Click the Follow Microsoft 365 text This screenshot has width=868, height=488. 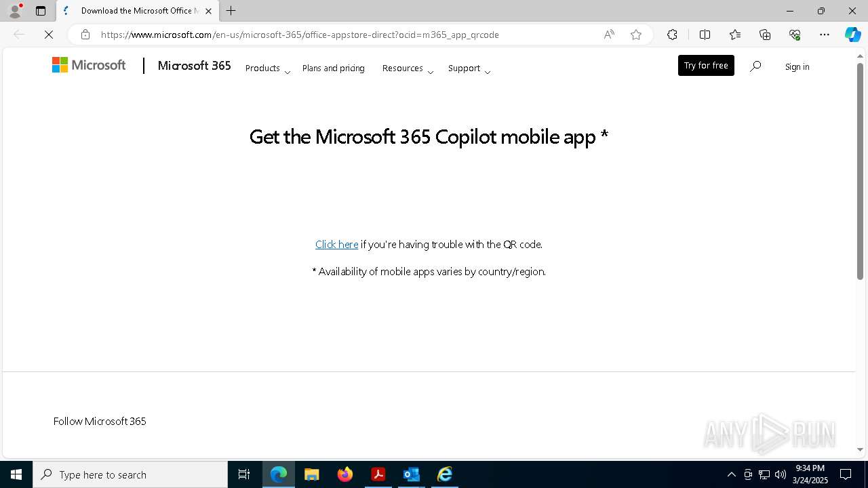click(x=100, y=421)
